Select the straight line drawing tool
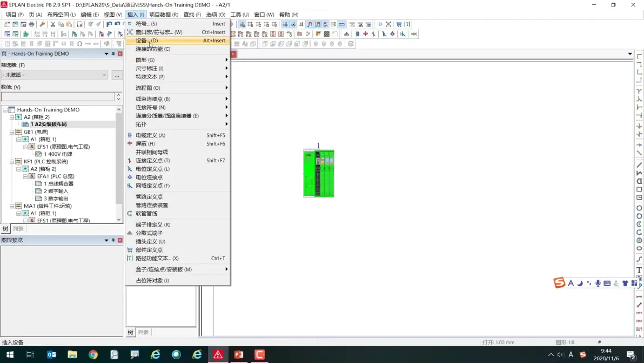Image resolution: width=644 pixels, height=363 pixels. 639,165
